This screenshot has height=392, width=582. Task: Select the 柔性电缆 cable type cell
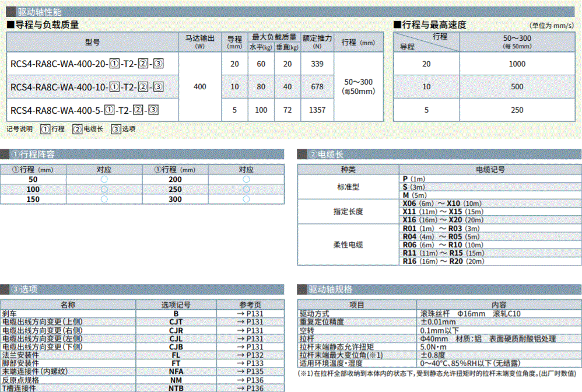click(x=348, y=244)
